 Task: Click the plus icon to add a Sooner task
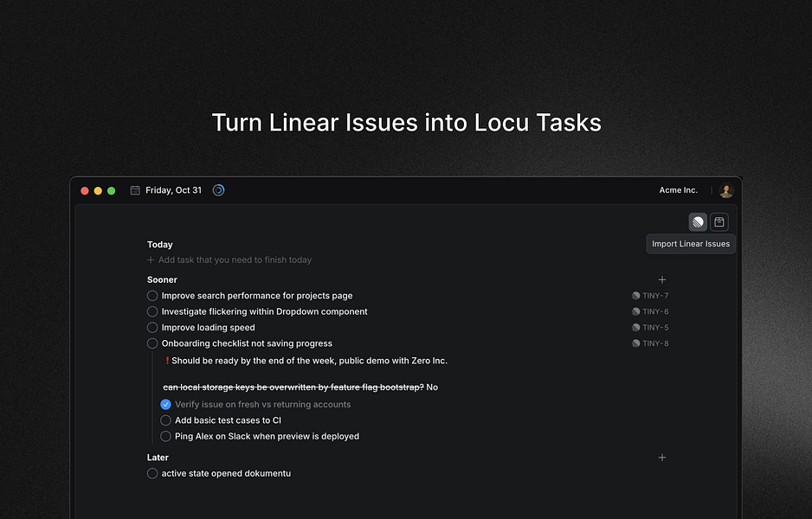tap(662, 279)
